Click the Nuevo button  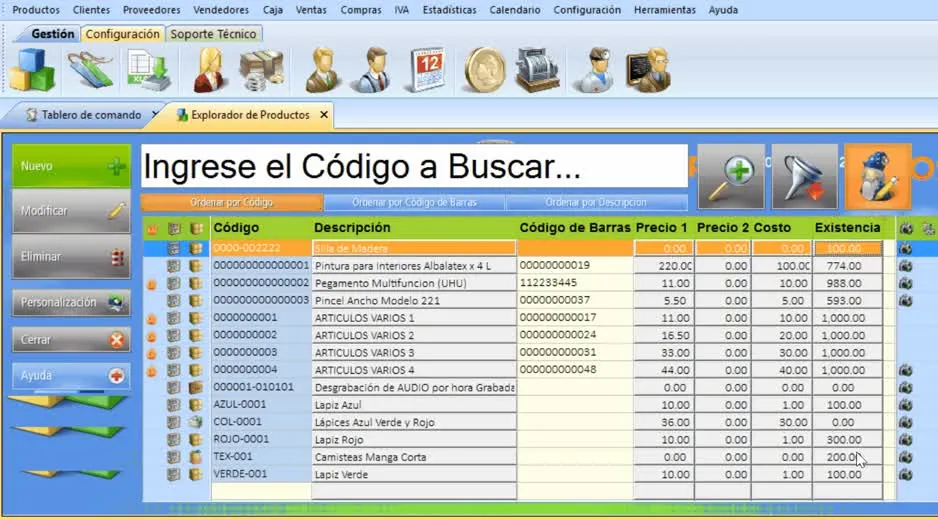71,166
